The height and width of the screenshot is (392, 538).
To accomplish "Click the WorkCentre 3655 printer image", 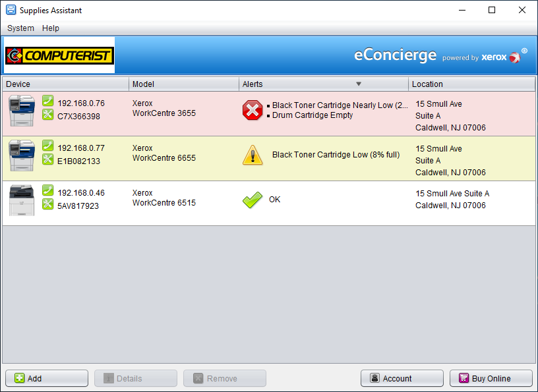I will click(22, 111).
